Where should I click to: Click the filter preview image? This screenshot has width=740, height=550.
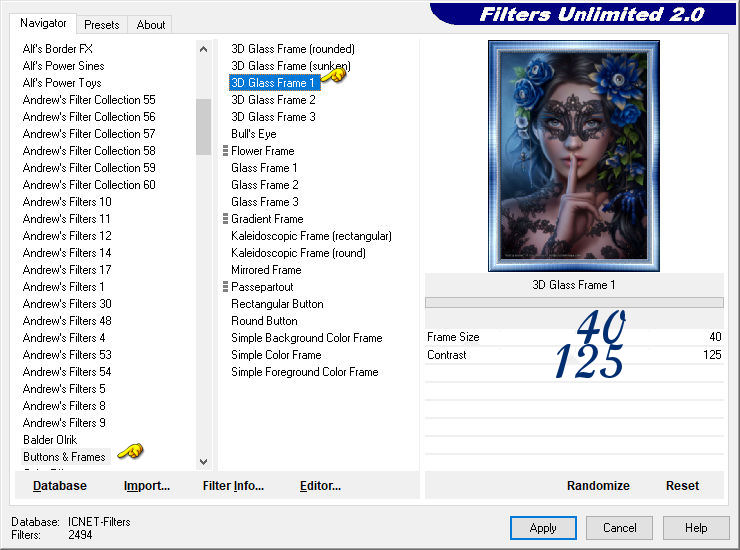pos(573,156)
